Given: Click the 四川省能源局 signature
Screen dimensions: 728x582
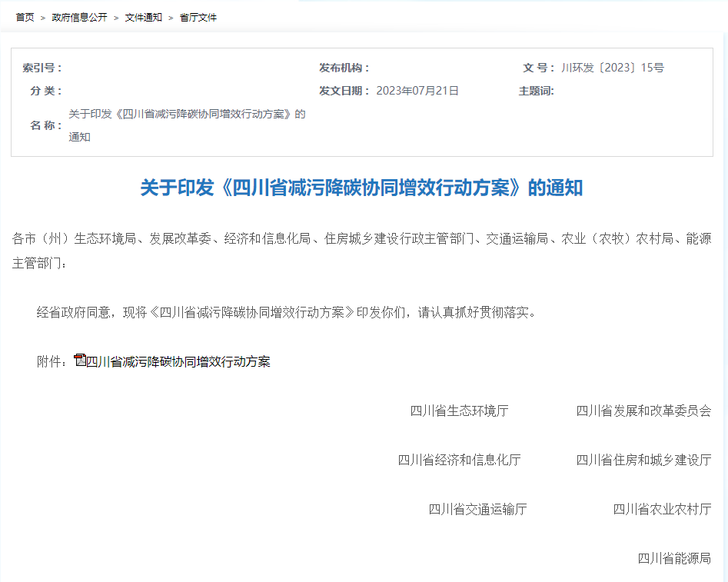Looking at the screenshot, I should (674, 558).
